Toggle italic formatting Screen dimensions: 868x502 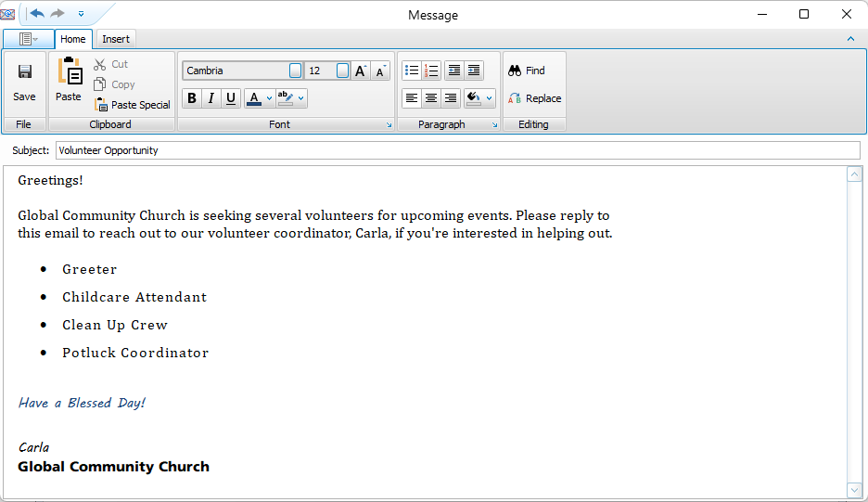(x=211, y=98)
